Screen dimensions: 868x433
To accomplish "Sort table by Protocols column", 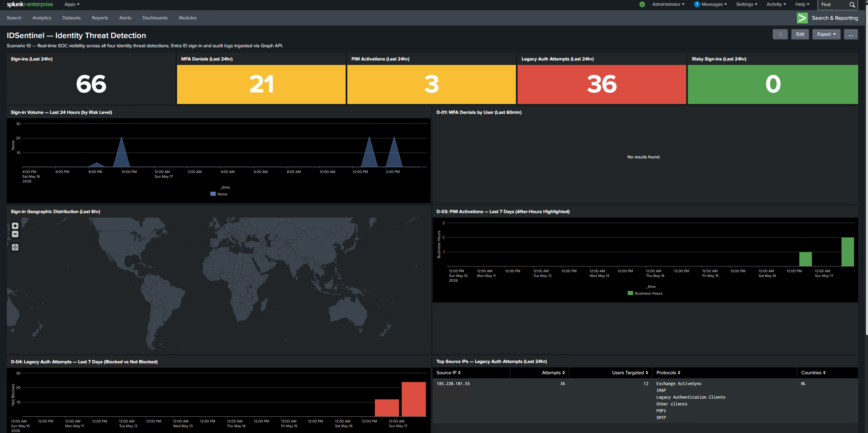I will pyautogui.click(x=668, y=373).
